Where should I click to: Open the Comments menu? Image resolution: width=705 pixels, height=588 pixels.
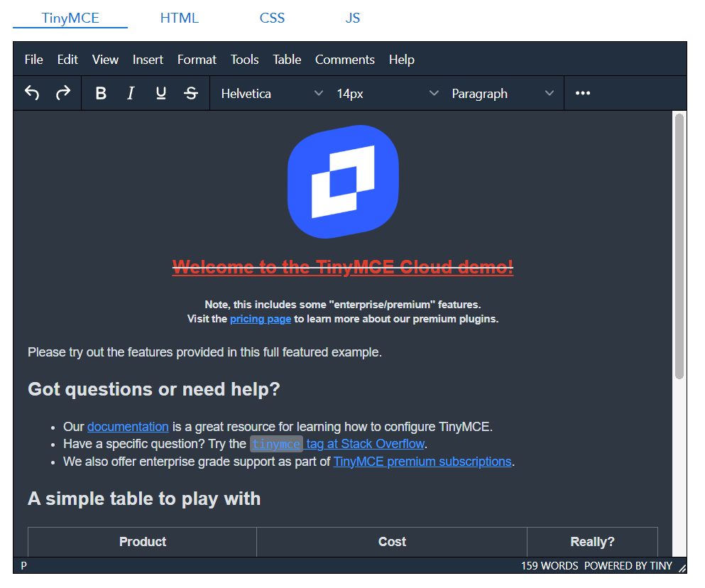[x=345, y=60]
